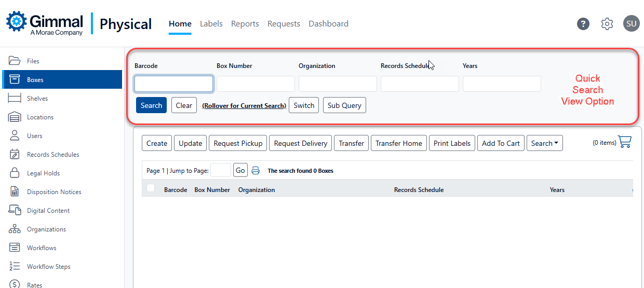Click the Rollover for Current Search link
Screen dimensions: 644x288
click(244, 105)
